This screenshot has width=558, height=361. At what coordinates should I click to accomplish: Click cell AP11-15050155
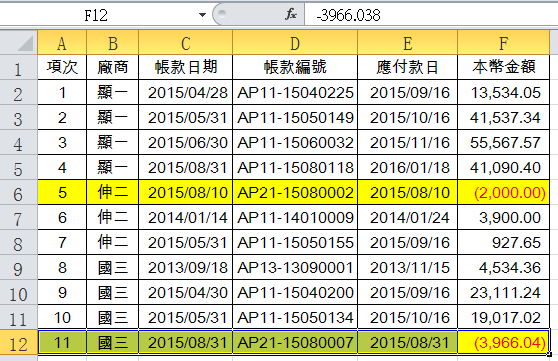click(x=295, y=242)
